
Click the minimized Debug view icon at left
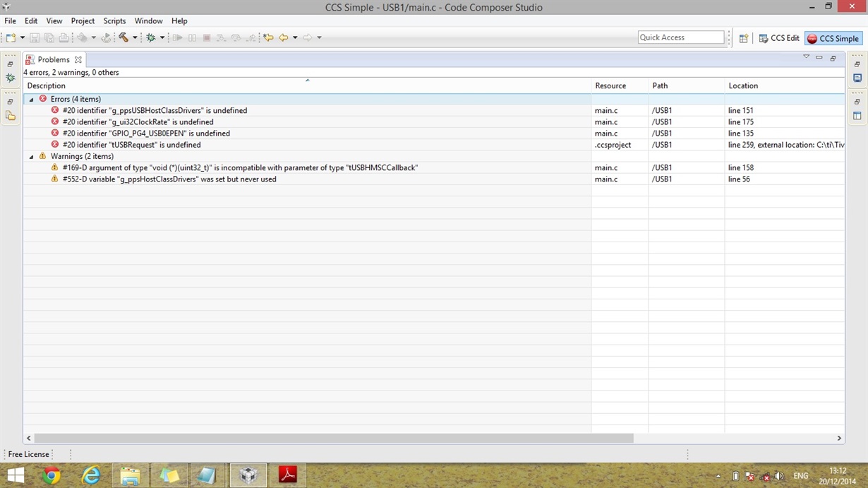click(x=10, y=78)
